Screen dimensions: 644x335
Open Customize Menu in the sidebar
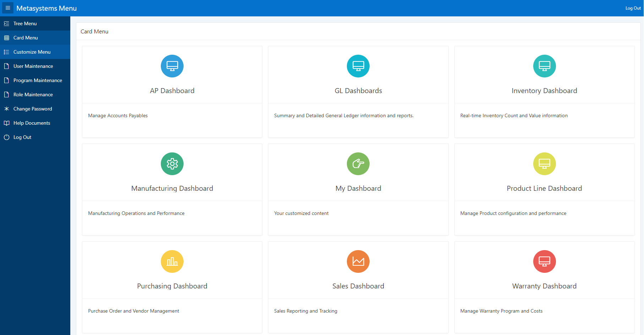[35, 52]
